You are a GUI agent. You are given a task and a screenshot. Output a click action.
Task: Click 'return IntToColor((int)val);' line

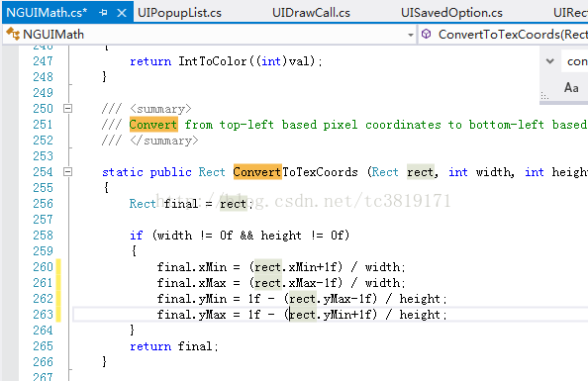click(x=226, y=61)
